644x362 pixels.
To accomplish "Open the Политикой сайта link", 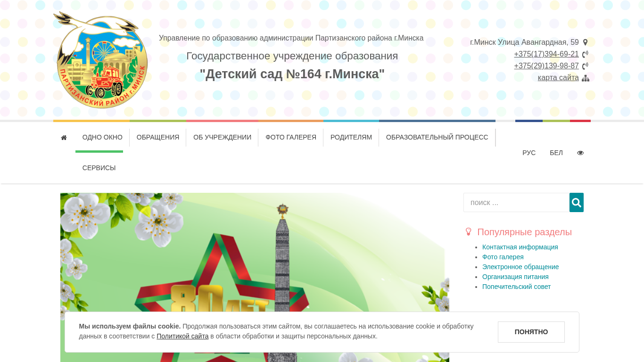I will point(182,336).
